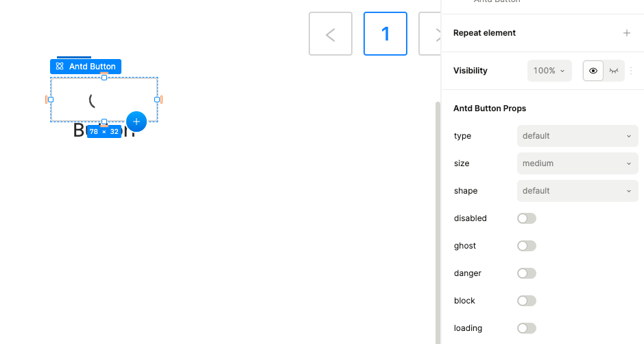This screenshot has height=344, width=644.
Task: Click the plus icon beside Repeat element
Action: click(x=626, y=33)
